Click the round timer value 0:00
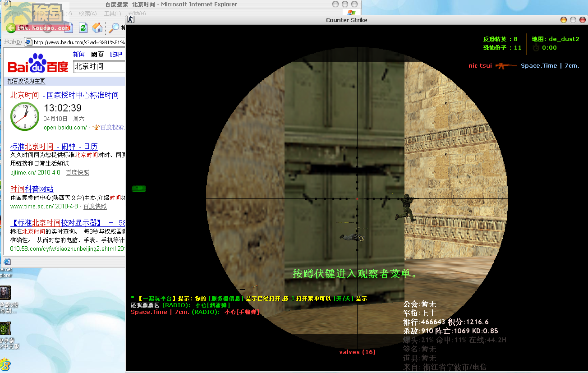The image size is (588, 373). point(549,47)
